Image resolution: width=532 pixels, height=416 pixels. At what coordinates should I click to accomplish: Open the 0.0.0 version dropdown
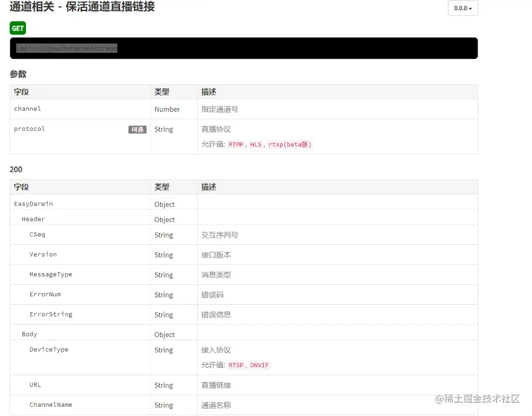(463, 8)
